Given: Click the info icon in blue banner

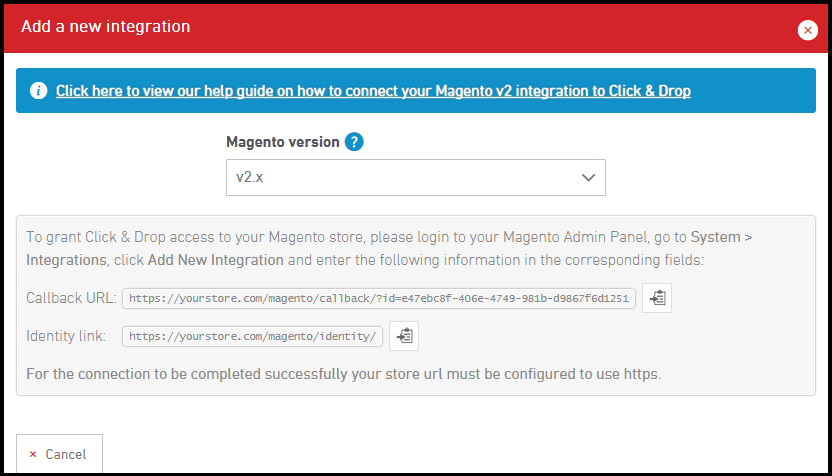Looking at the screenshot, I should [x=38, y=91].
